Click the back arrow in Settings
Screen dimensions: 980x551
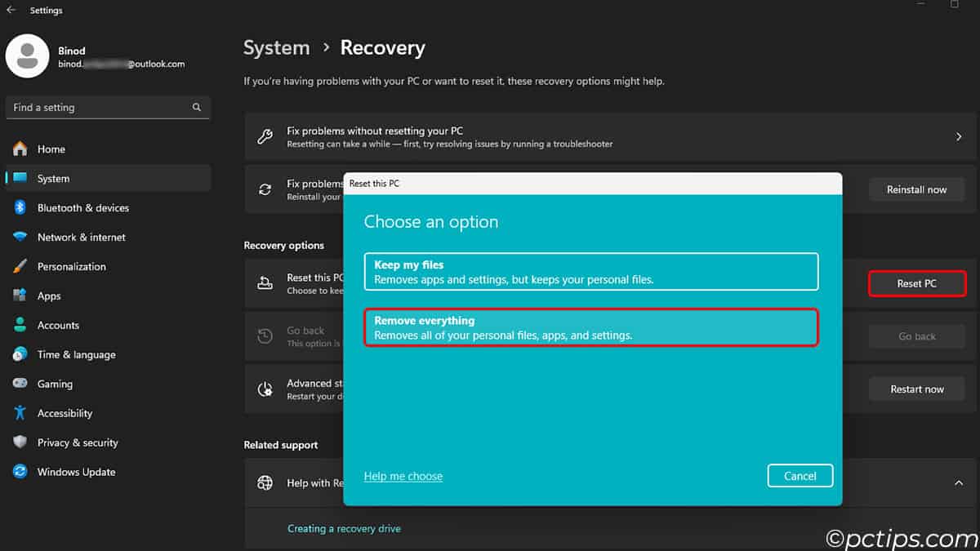click(11, 11)
